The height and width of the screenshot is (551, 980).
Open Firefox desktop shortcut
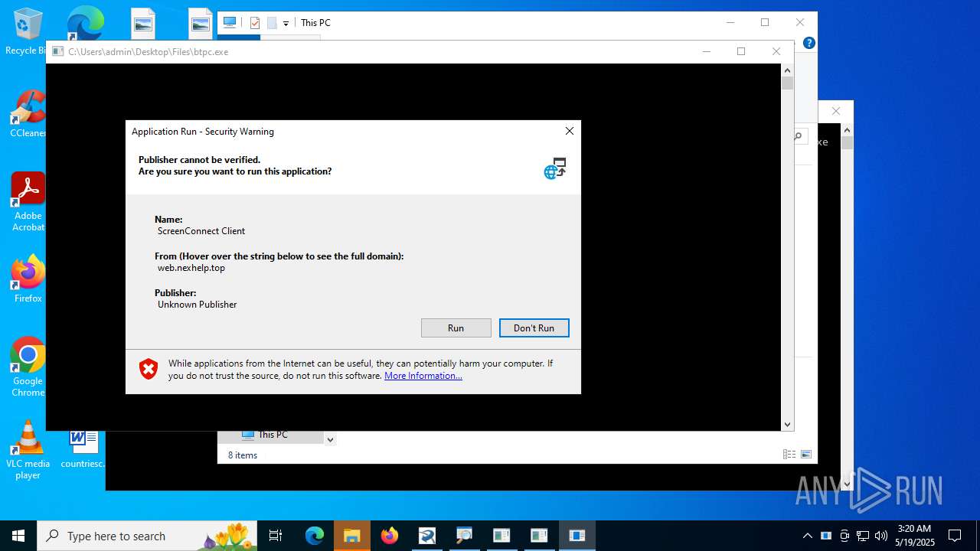coord(28,279)
